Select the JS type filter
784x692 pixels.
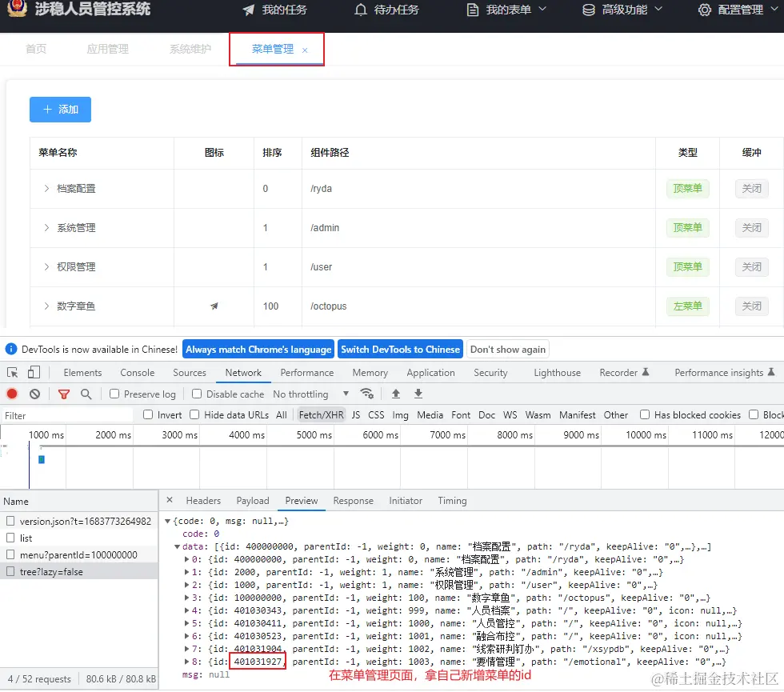355,414
